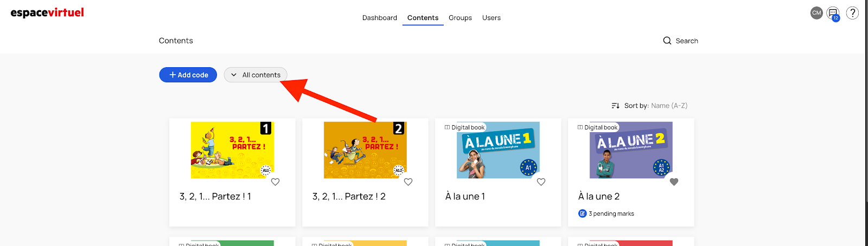
Task: Open the 3 pending marks link
Action: (x=611, y=213)
